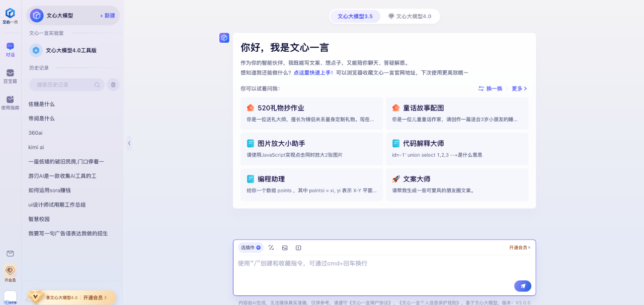Image resolution: width=644 pixels, height=305 pixels.
Task: Open the template card icon in input bar
Action: click(x=298, y=247)
